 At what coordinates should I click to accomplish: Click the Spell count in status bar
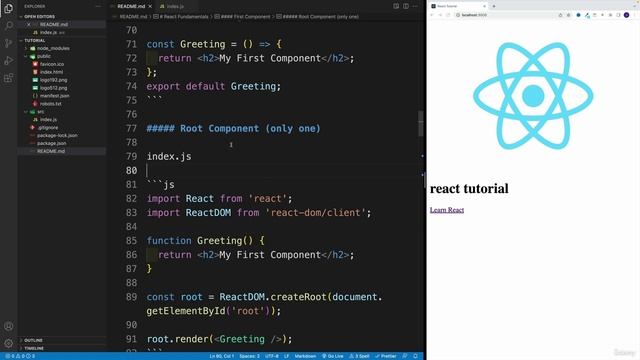[359, 356]
